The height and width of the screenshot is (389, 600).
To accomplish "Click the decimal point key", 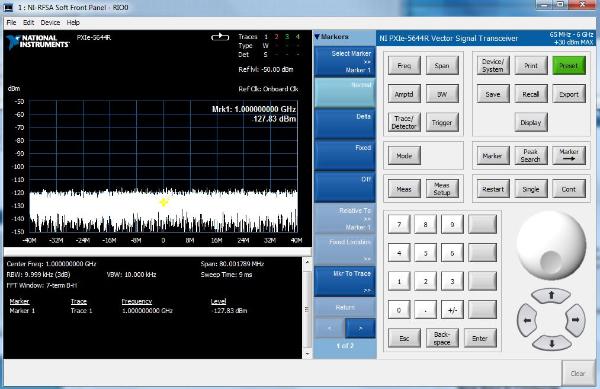I will click(425, 310).
